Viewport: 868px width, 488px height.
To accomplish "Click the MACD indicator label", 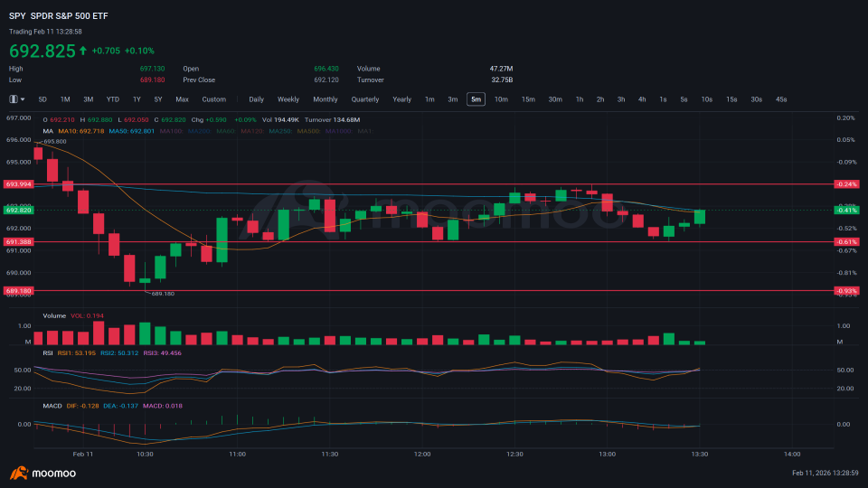I will [52, 406].
